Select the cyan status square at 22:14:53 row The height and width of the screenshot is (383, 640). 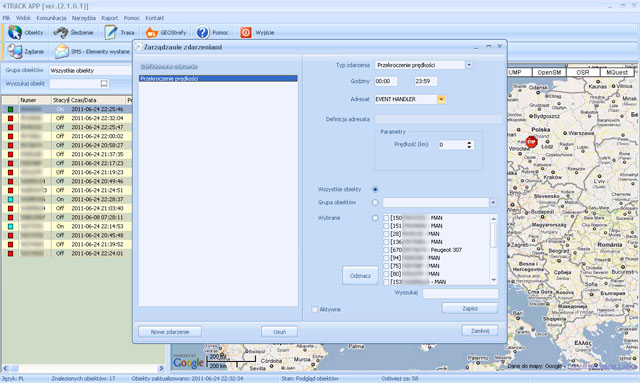coord(11,226)
